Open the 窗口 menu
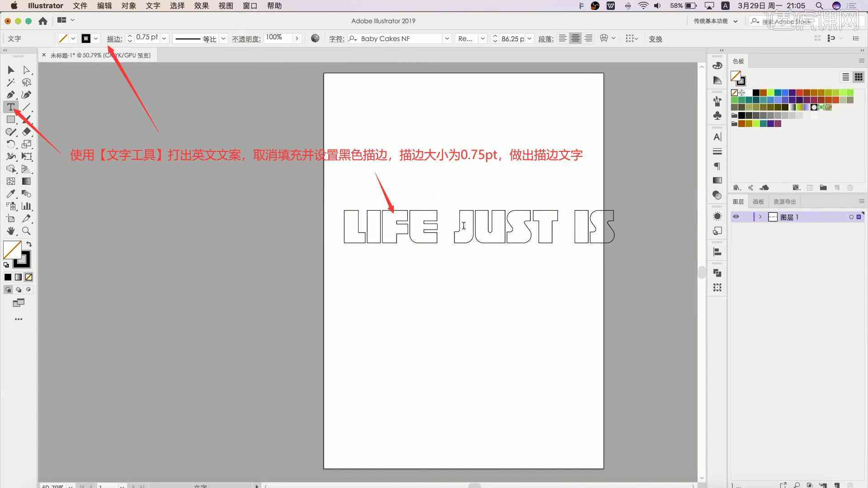Screen dimensions: 868x488 pyautogui.click(x=250, y=5)
